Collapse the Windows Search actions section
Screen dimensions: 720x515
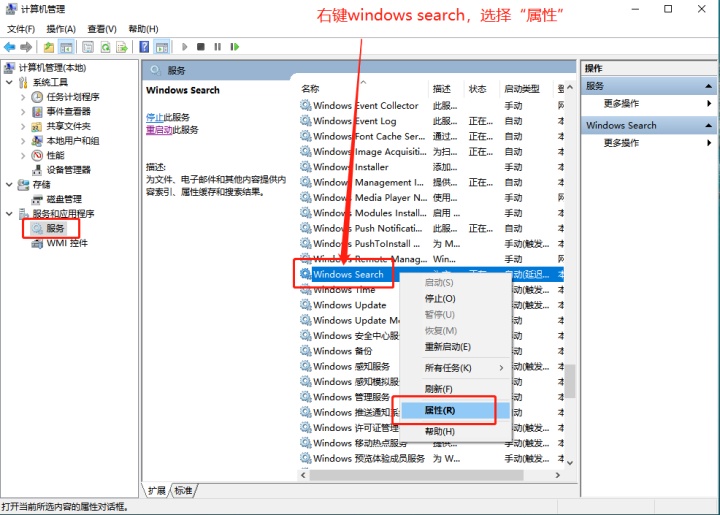coord(709,126)
